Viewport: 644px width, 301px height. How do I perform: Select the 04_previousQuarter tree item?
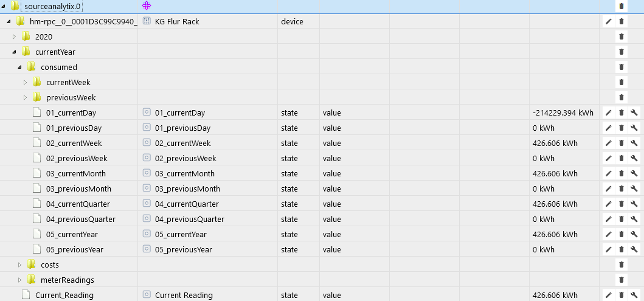click(81, 219)
